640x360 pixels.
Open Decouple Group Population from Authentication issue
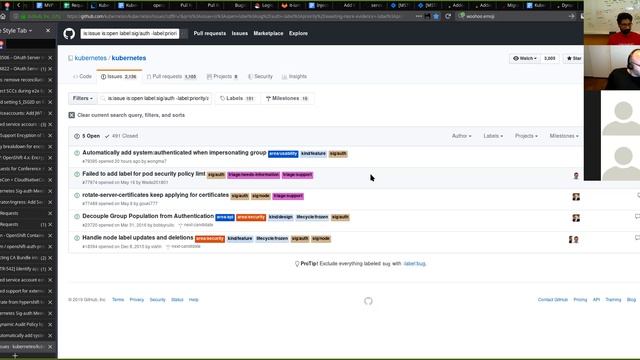[x=148, y=216]
